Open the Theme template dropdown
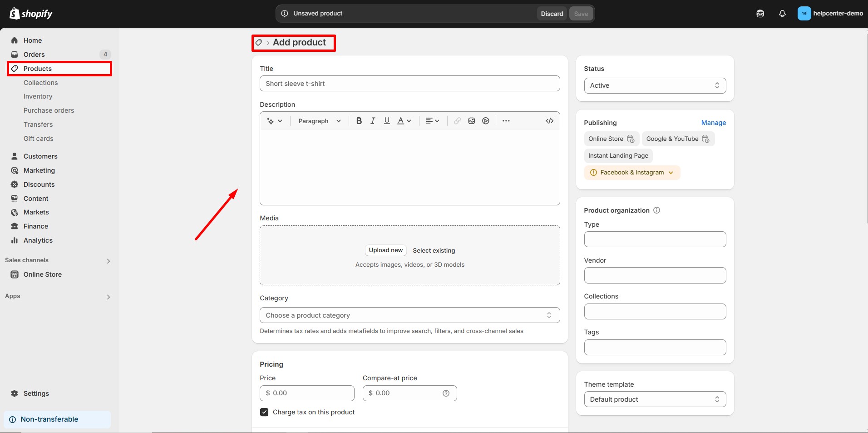This screenshot has width=868, height=433. coord(655,399)
